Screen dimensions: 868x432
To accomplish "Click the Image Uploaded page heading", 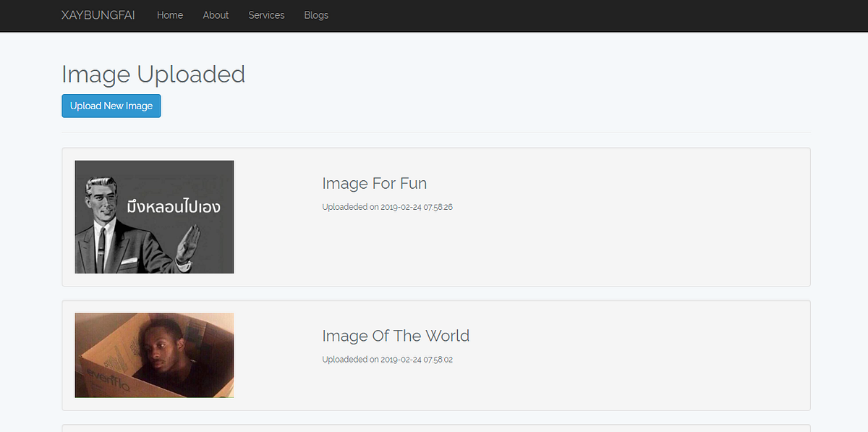I will [153, 74].
